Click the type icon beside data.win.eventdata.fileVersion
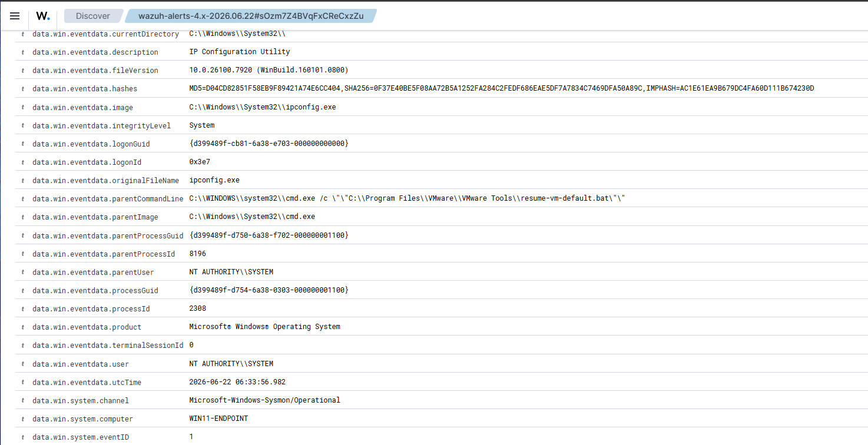The height and width of the screenshot is (445, 868). [22, 71]
